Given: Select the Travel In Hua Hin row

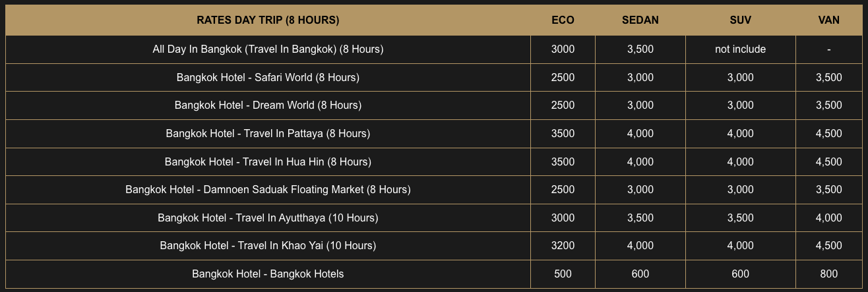Looking at the screenshot, I should coord(268,161).
